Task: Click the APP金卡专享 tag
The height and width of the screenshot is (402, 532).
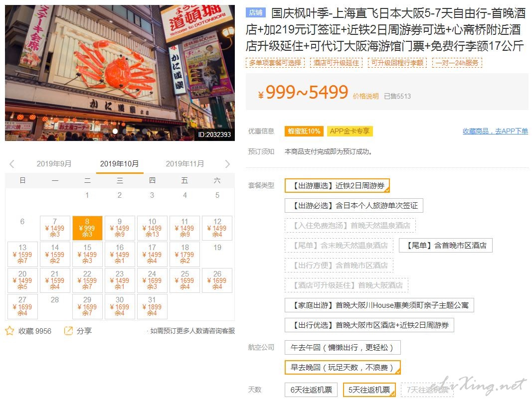Action: click(350, 131)
